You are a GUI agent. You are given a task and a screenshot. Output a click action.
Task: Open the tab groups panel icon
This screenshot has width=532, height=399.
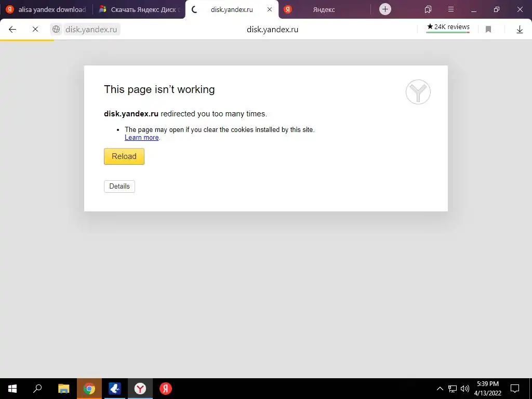coord(428,9)
